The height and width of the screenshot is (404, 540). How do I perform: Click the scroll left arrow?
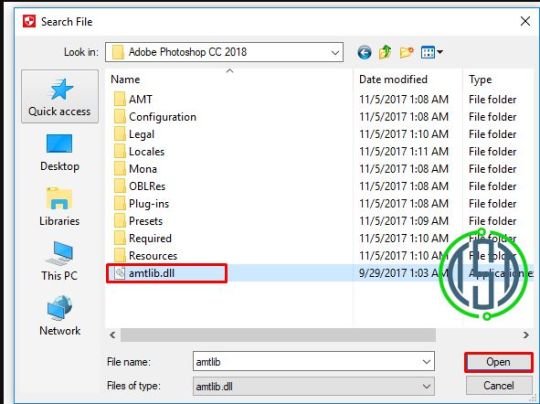pos(113,335)
